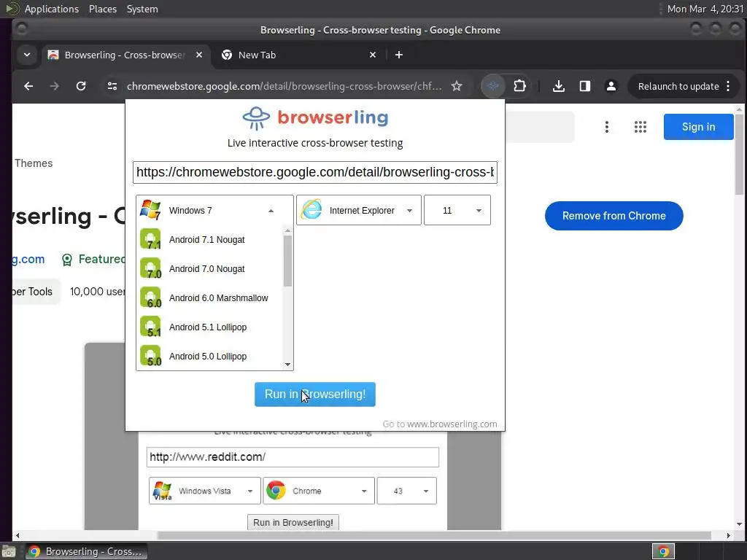Click the Chrome icon in bottom-right tray
747x560 pixels.
(x=663, y=551)
